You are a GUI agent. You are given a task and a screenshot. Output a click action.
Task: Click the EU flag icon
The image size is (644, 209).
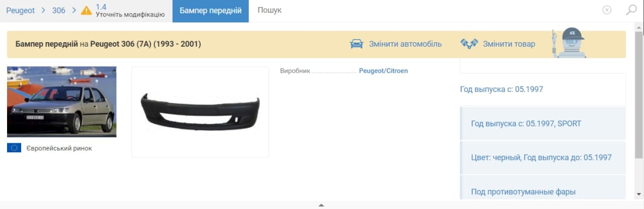pos(14,148)
